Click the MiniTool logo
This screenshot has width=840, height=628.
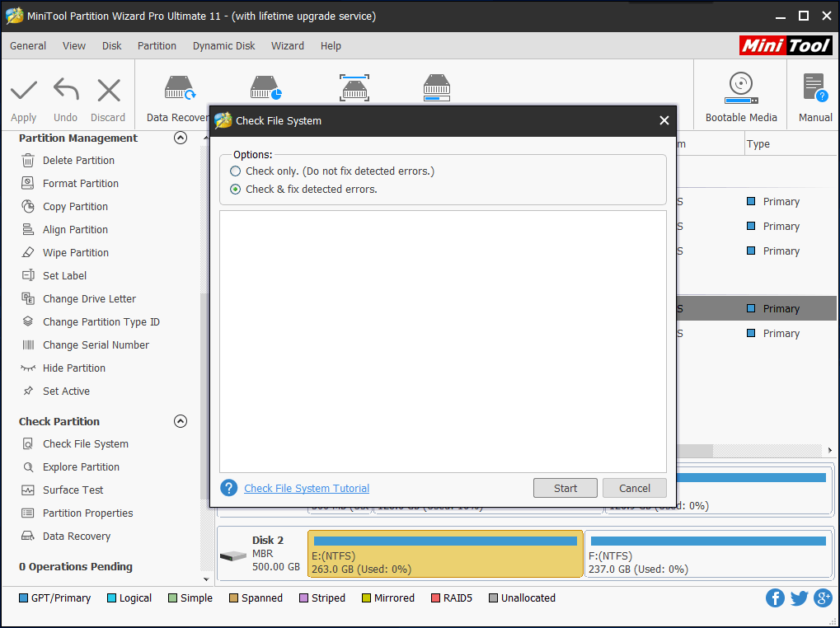786,45
